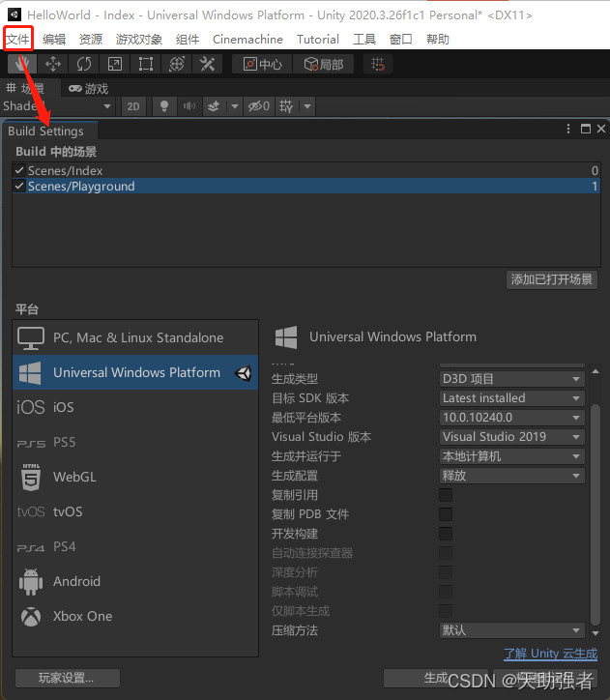610x700 pixels.
Task: Select PC, Mac & Linux Standalone platform
Action: (135, 337)
